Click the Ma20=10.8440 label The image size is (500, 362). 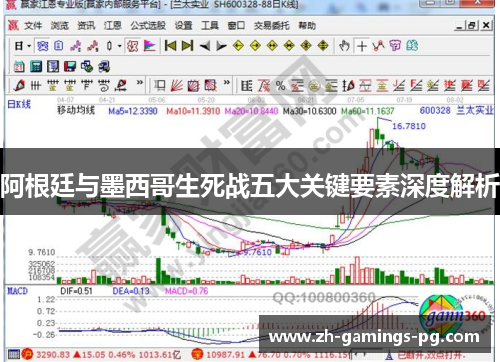coord(251,111)
